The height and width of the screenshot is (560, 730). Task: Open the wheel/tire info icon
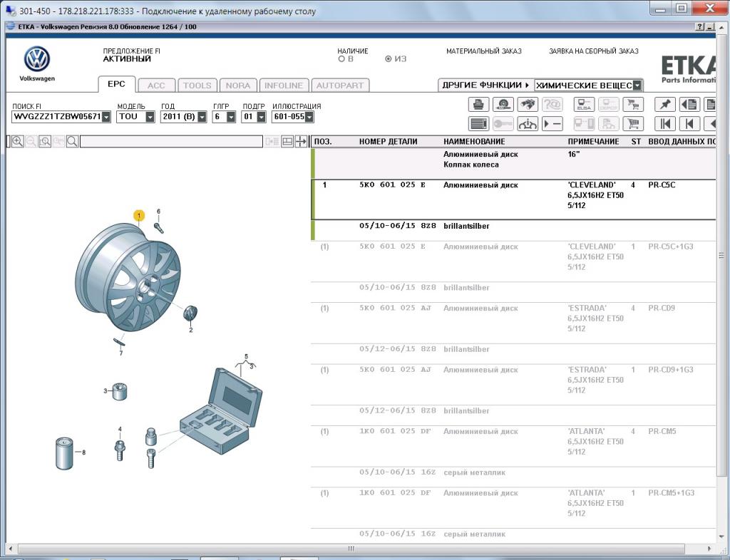503,105
